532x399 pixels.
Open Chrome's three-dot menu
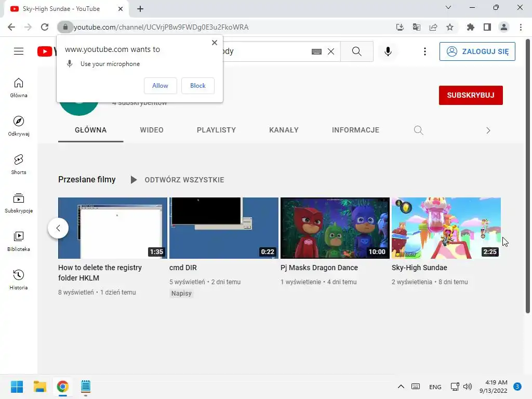point(521,27)
